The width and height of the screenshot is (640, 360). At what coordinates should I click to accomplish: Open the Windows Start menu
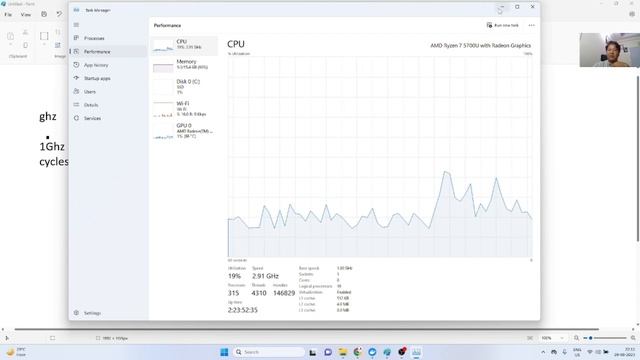pos(224,352)
